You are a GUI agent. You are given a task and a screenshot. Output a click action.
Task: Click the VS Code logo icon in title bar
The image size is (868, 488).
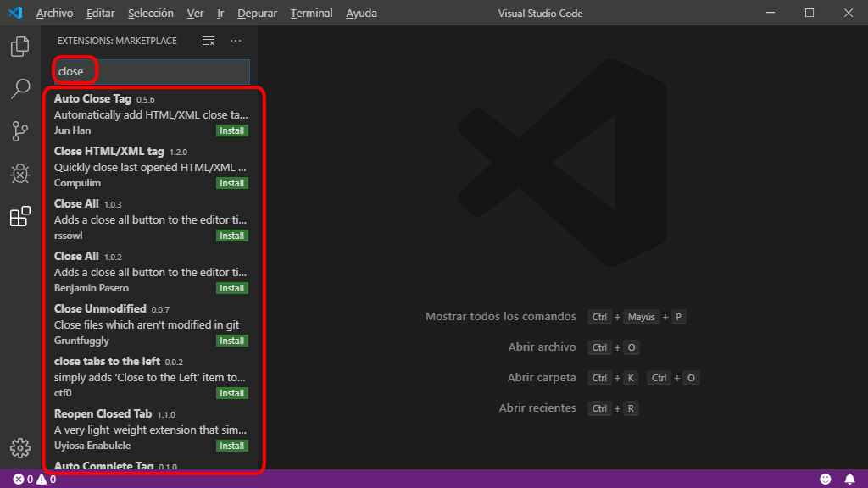(15, 13)
